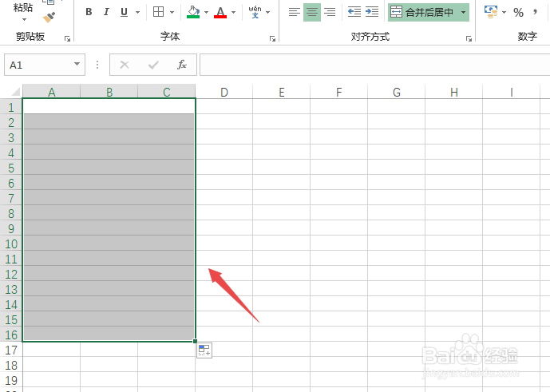Apply the green fill color bucket

tap(193, 12)
